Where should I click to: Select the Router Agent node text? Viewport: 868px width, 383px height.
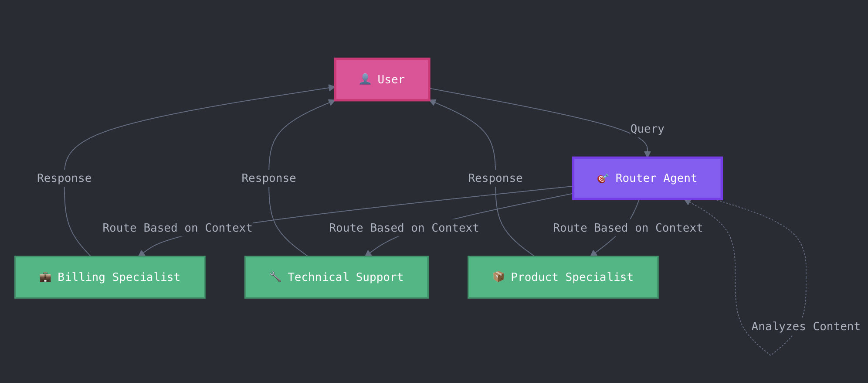[656, 178]
